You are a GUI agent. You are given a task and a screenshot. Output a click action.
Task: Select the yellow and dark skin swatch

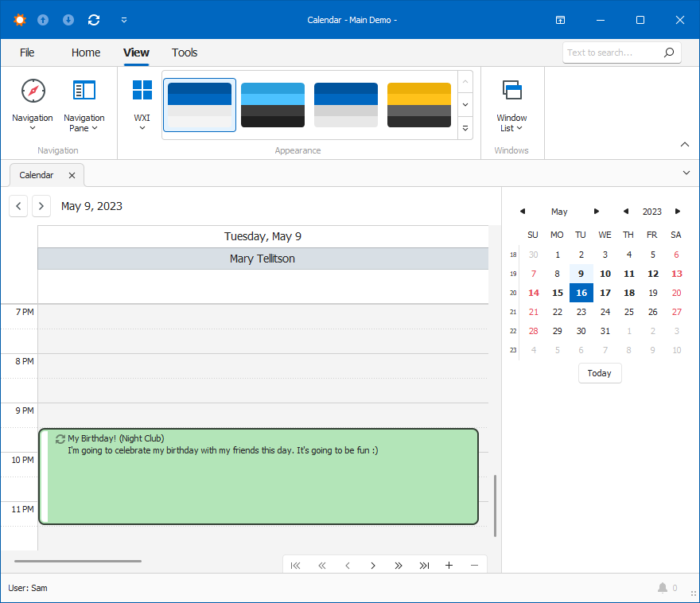[x=419, y=105]
